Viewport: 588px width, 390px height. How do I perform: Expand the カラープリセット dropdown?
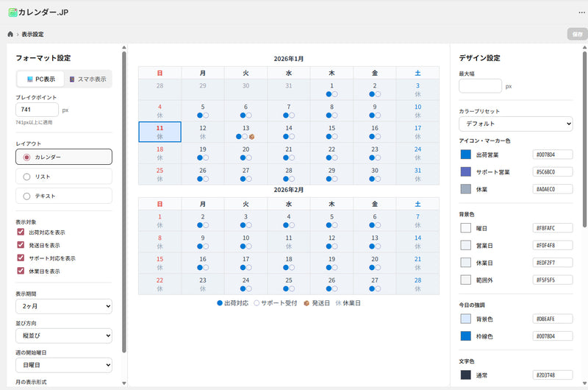(x=515, y=124)
